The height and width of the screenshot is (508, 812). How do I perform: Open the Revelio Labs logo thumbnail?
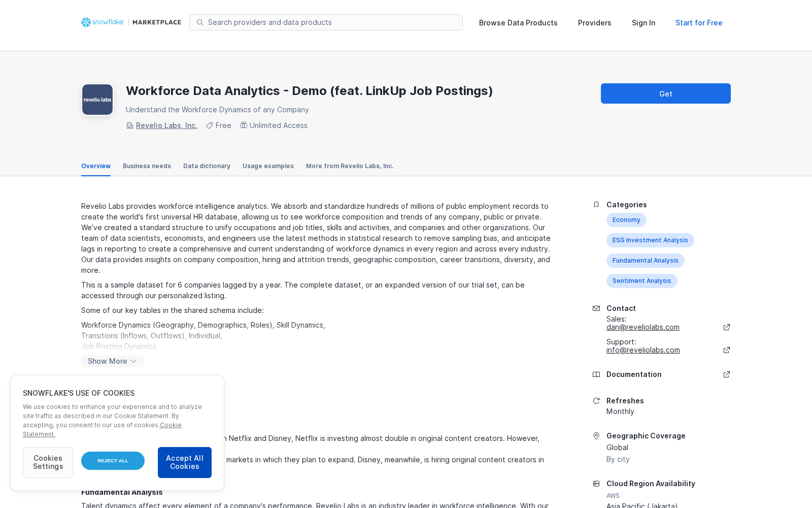(97, 100)
